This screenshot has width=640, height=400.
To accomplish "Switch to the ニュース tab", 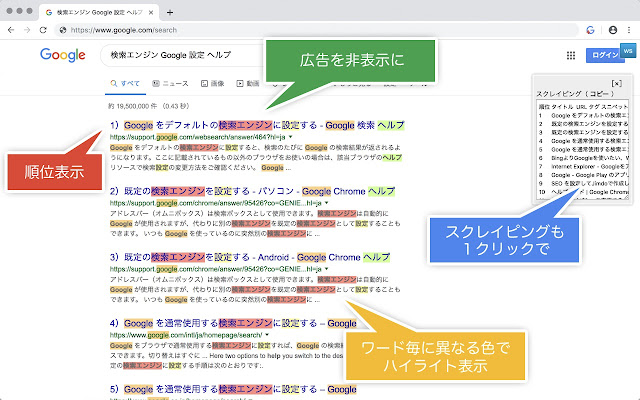I will coord(170,83).
